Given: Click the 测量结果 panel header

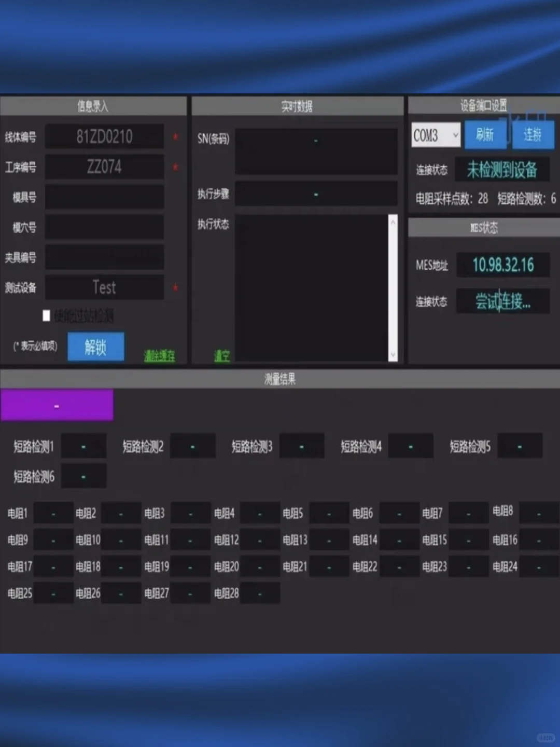Looking at the screenshot, I should 280,379.
